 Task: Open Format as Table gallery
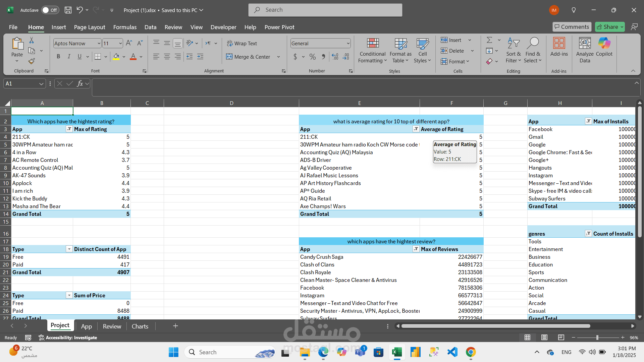(400, 50)
